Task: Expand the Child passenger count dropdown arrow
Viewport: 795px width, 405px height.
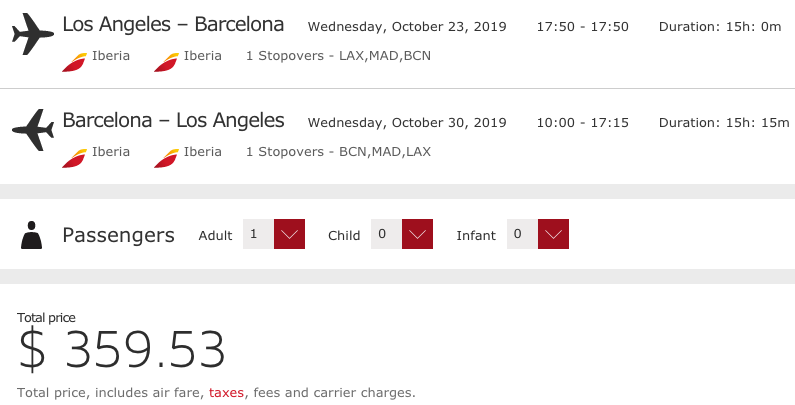Action: coord(417,234)
